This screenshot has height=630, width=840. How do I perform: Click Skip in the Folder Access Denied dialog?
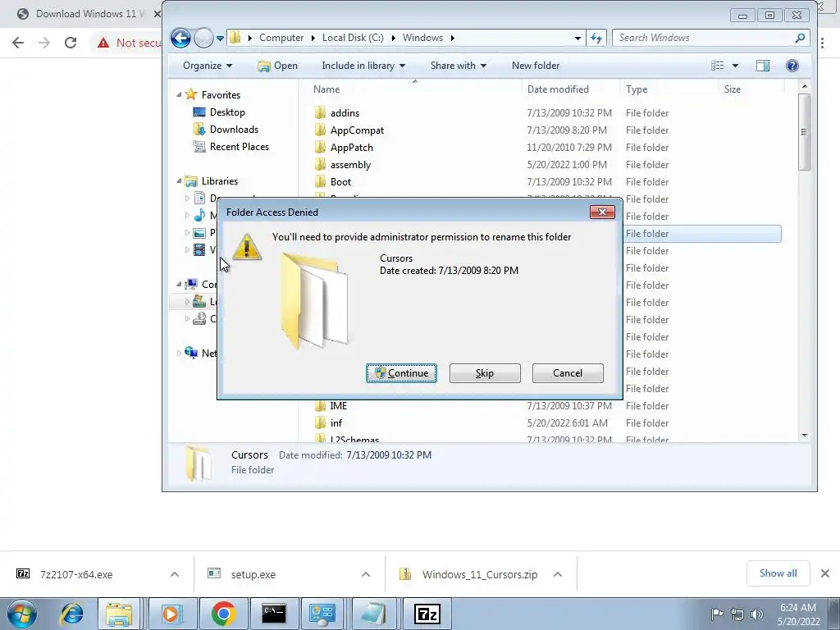click(485, 373)
